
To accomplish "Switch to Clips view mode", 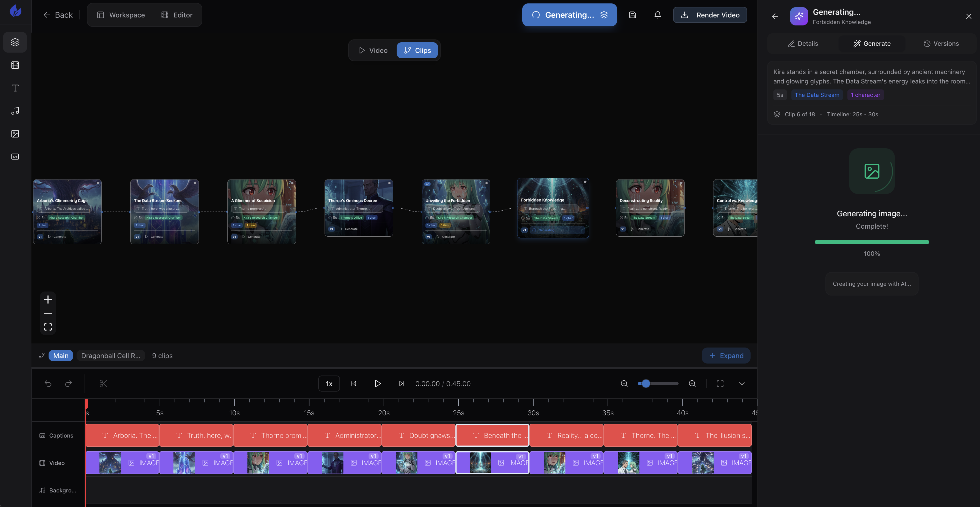I will click(x=417, y=50).
